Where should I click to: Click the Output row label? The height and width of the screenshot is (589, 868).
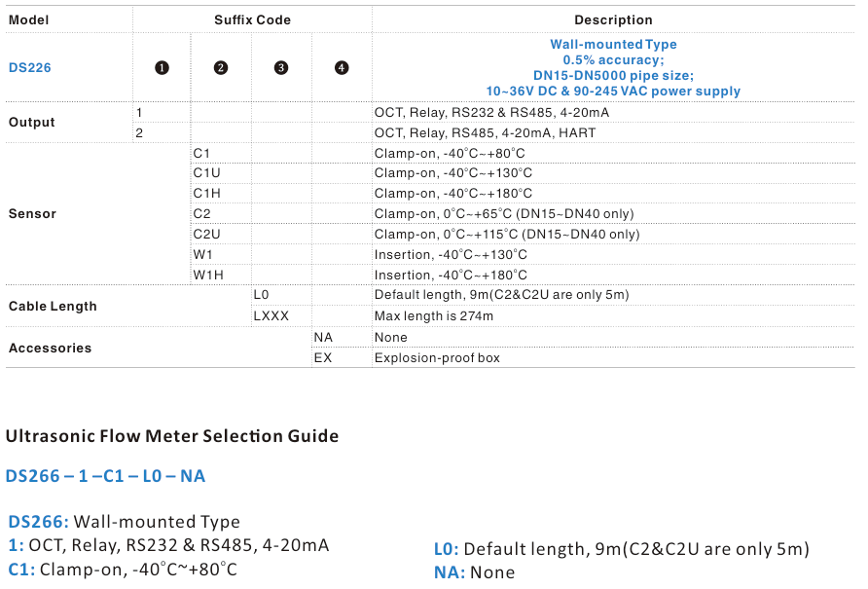pos(32,123)
